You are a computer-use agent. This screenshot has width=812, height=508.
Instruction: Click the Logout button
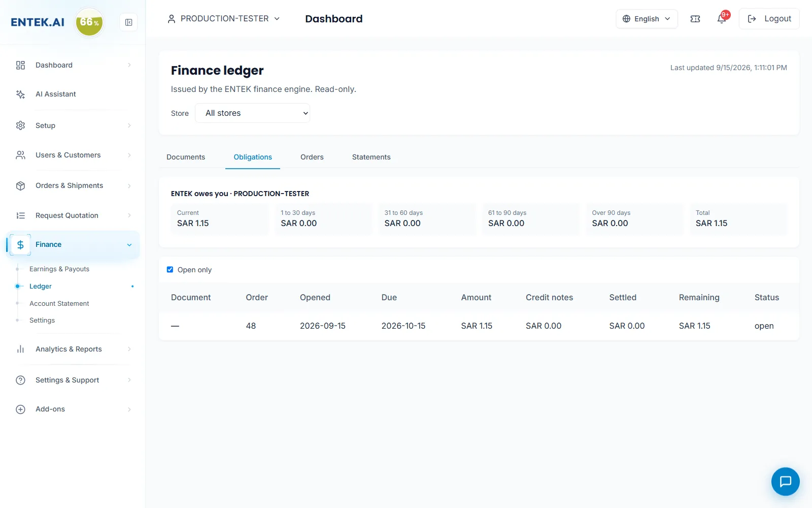[769, 19]
